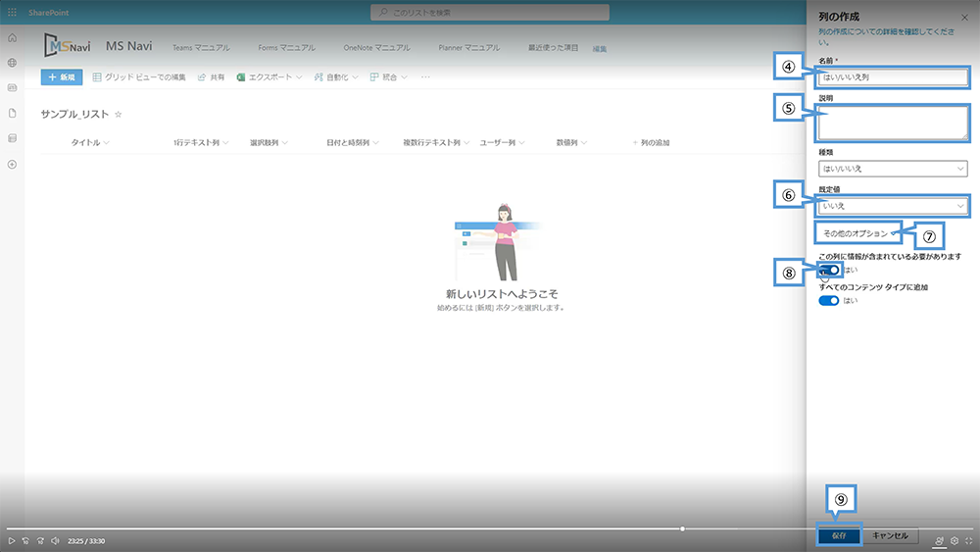Click the このリストを検索 search box
Image resolution: width=980 pixels, height=552 pixels.
coord(489,13)
